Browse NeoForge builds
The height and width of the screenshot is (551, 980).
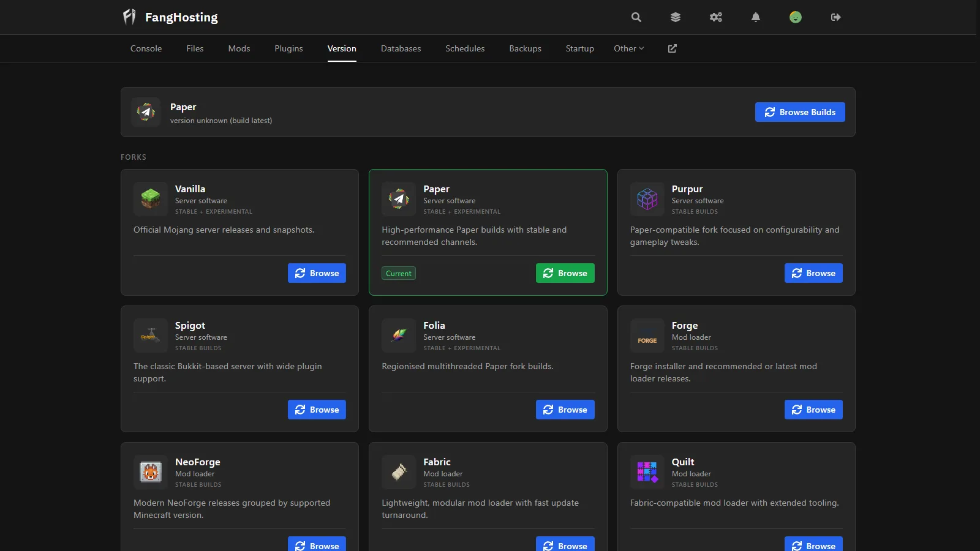point(317,544)
